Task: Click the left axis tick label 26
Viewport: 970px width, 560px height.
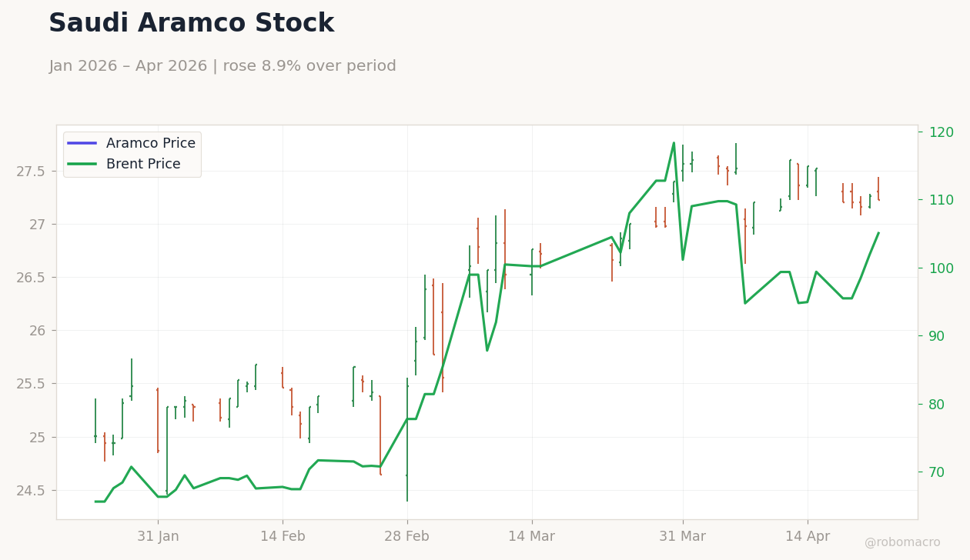Action: [x=38, y=331]
